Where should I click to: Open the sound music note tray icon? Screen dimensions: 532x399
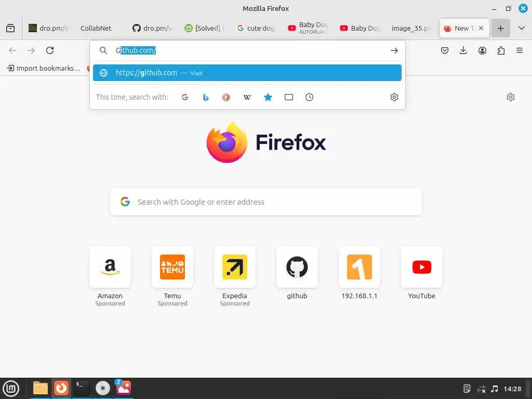pyautogui.click(x=495, y=389)
